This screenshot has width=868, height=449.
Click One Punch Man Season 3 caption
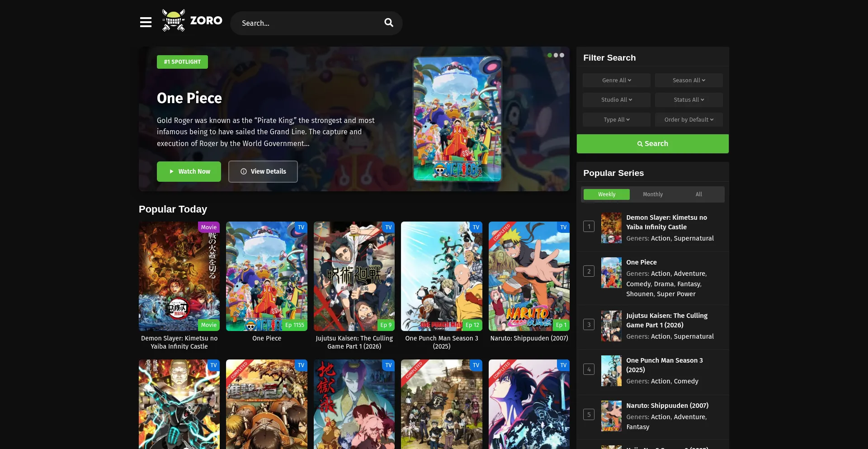(442, 342)
